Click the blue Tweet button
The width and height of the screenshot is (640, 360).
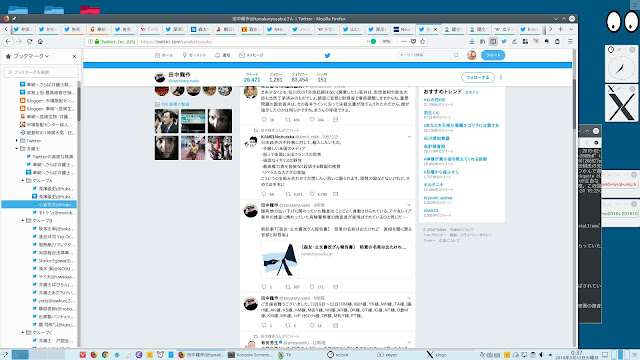tap(493, 55)
